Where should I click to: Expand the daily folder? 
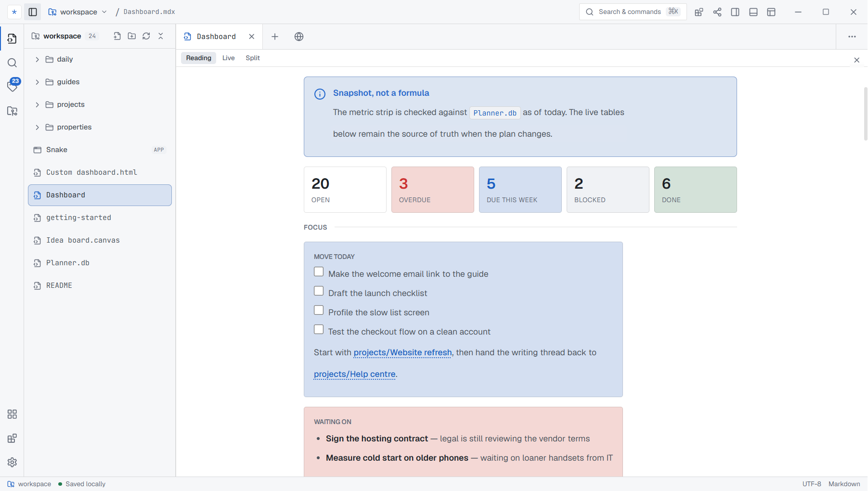[37, 59]
